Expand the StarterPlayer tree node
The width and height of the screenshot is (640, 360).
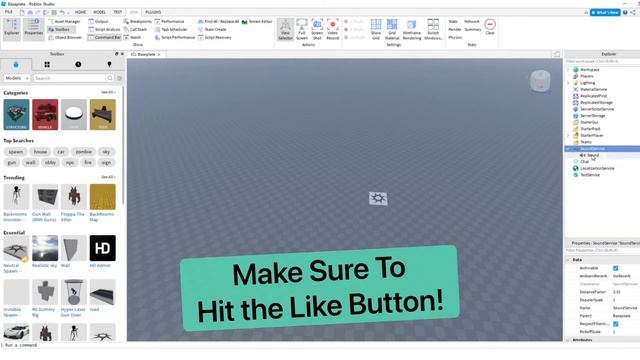569,136
